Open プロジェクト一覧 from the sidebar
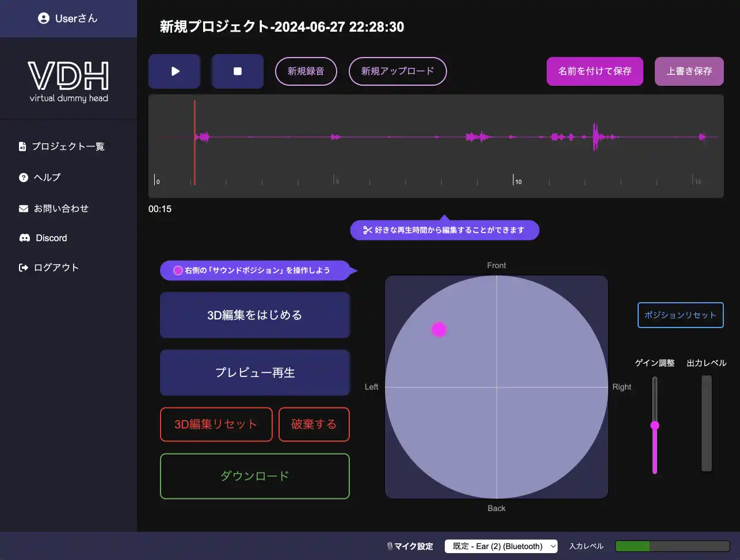The image size is (740, 560). [x=68, y=146]
